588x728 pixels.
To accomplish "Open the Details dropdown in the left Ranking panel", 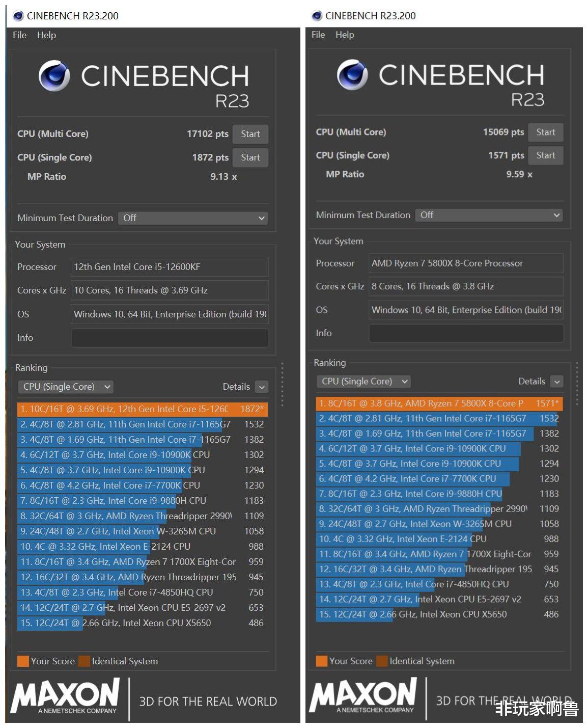I will [x=261, y=387].
